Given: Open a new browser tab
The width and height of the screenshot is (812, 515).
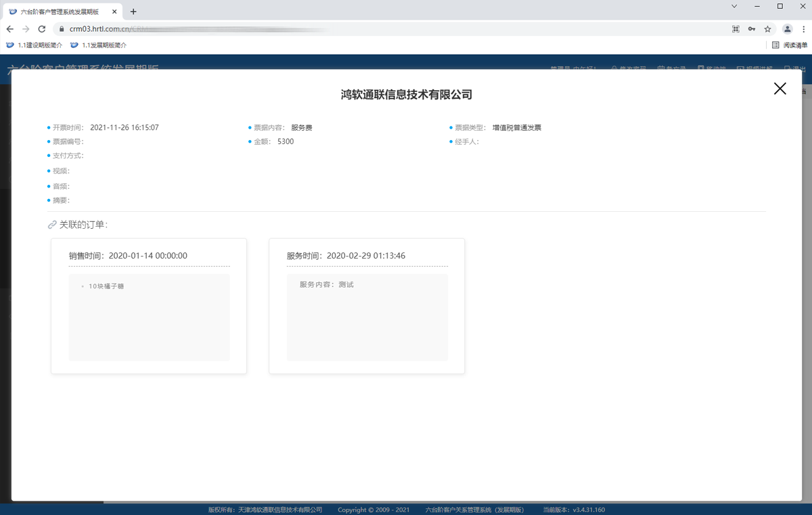Looking at the screenshot, I should (x=133, y=12).
